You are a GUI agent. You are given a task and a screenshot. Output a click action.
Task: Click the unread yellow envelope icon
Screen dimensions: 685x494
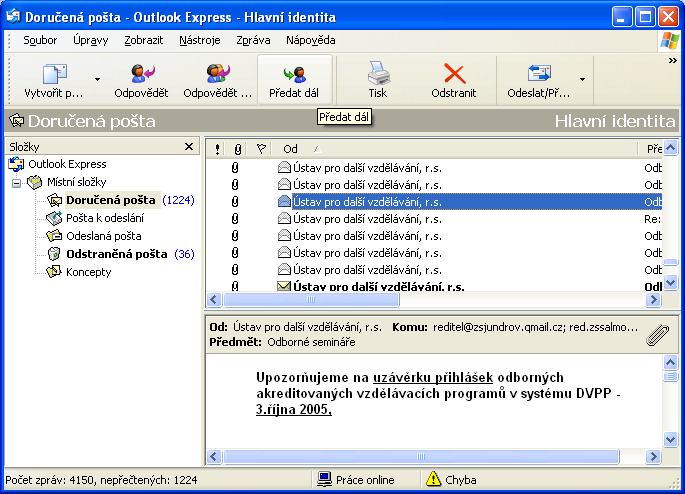tap(284, 286)
